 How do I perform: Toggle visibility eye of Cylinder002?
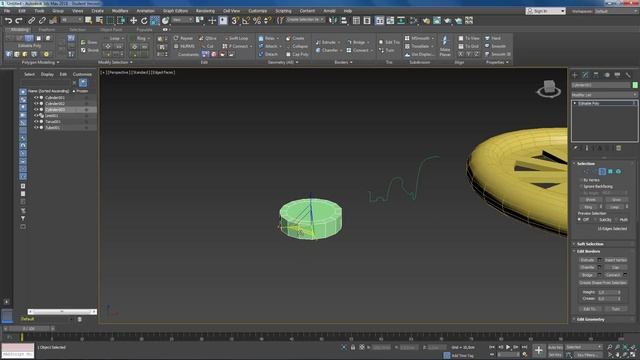coord(36,104)
